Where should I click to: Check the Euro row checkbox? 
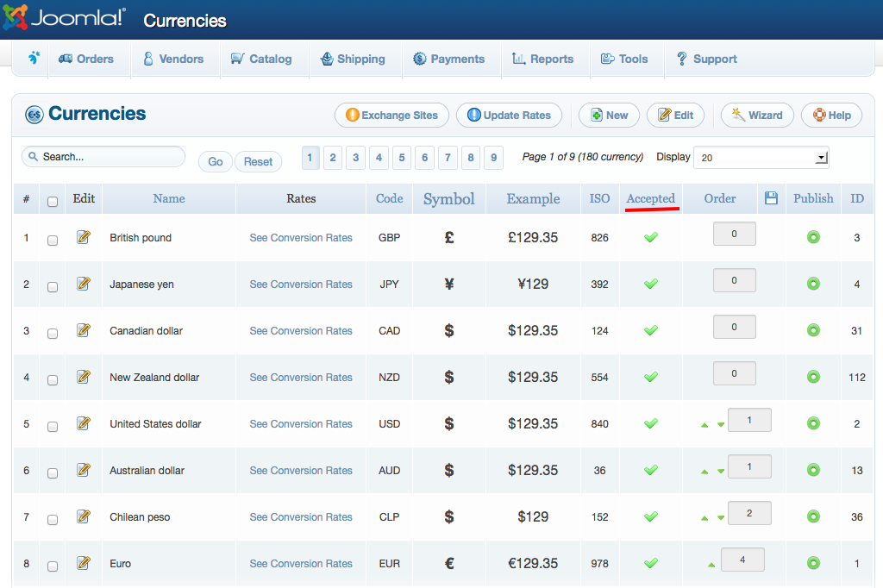(53, 566)
